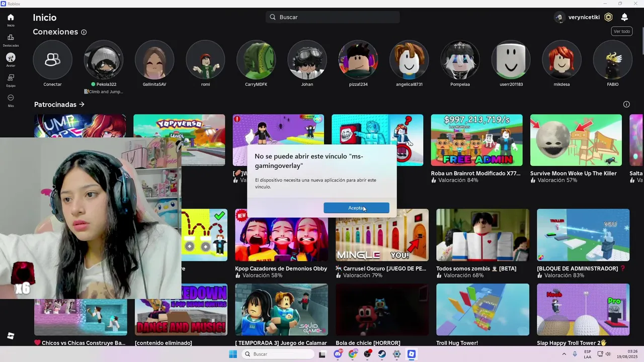Open CarryMDFK's avatar
The height and width of the screenshot is (362, 644).
pos(256,60)
